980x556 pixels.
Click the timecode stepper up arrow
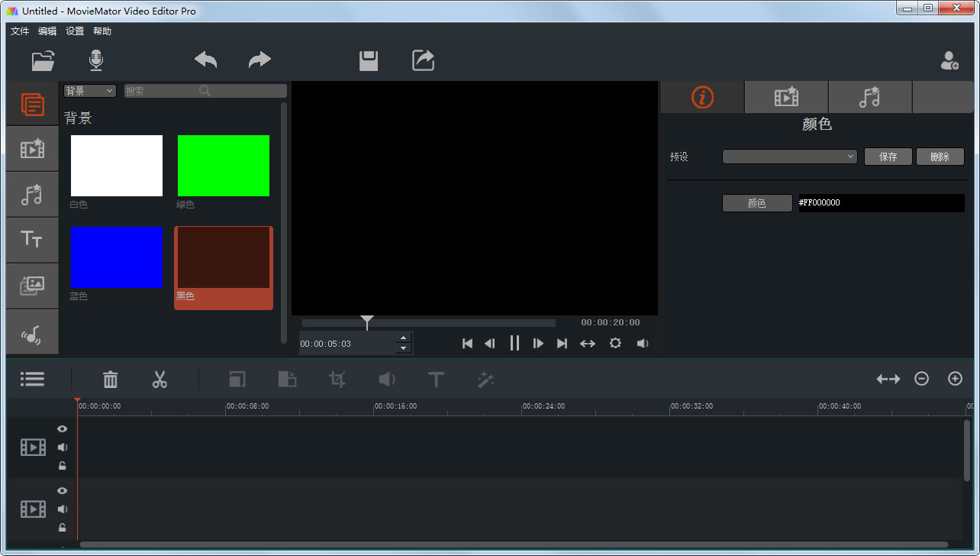click(x=403, y=338)
